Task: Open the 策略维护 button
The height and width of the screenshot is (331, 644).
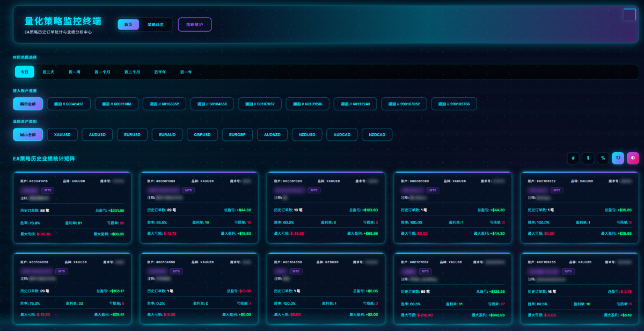Action: click(x=195, y=25)
